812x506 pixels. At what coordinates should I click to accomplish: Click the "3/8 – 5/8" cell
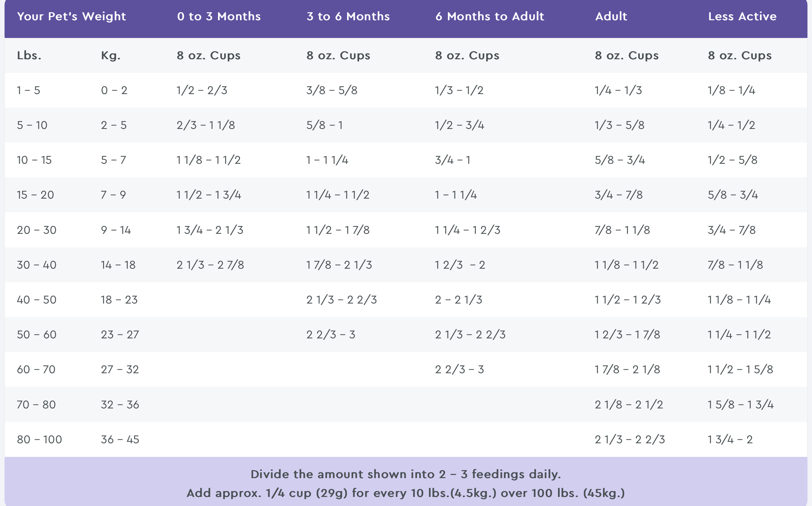tap(332, 90)
